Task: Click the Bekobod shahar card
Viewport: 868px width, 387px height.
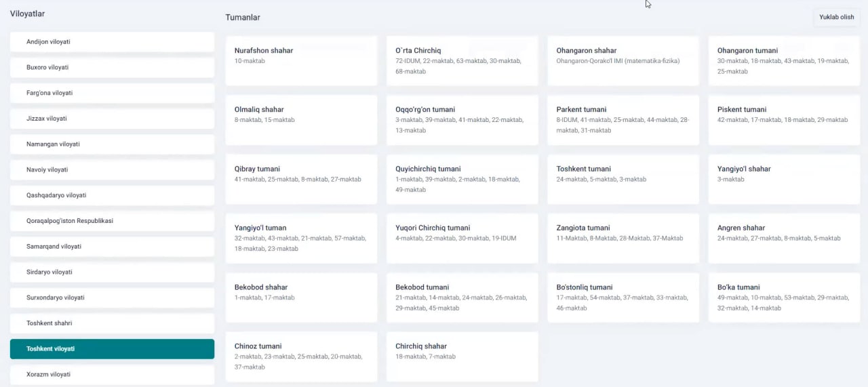Action: click(x=301, y=298)
